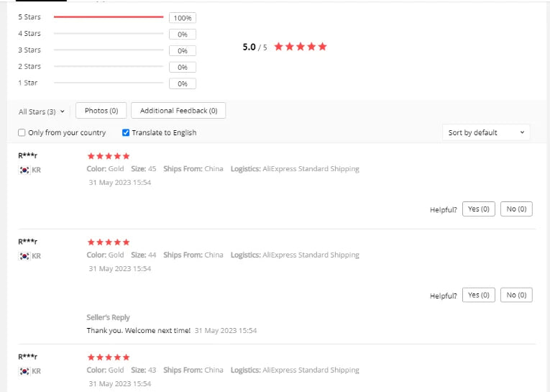Open the All Stars (3) filter dropdown
Screen dimensions: 550x392
(42, 111)
